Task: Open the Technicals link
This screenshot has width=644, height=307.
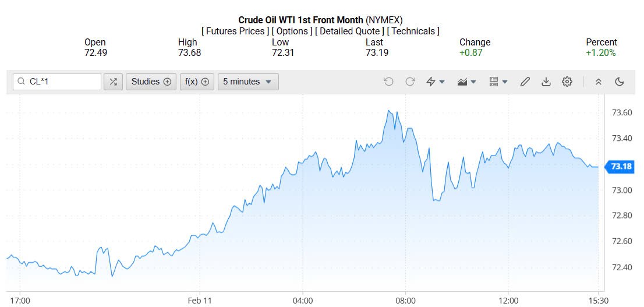Action: pyautogui.click(x=413, y=31)
